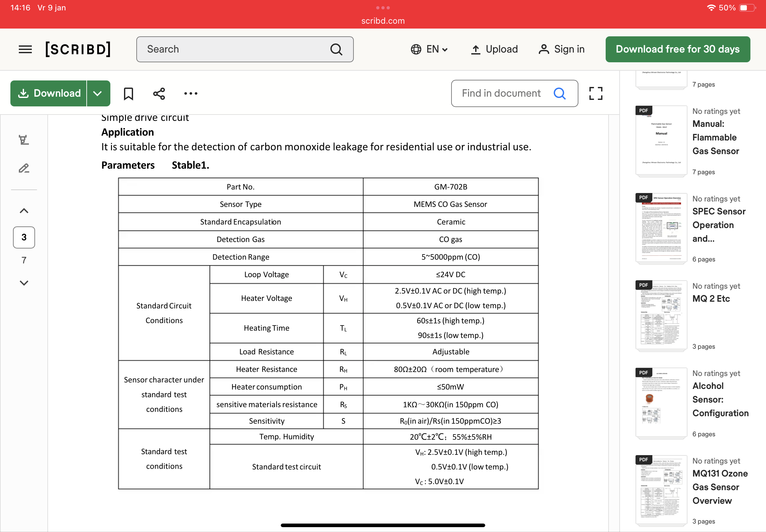Image resolution: width=766 pixels, height=532 pixels.
Task: Open the SPEC Sensor Operation document thumbnail
Action: click(661, 228)
